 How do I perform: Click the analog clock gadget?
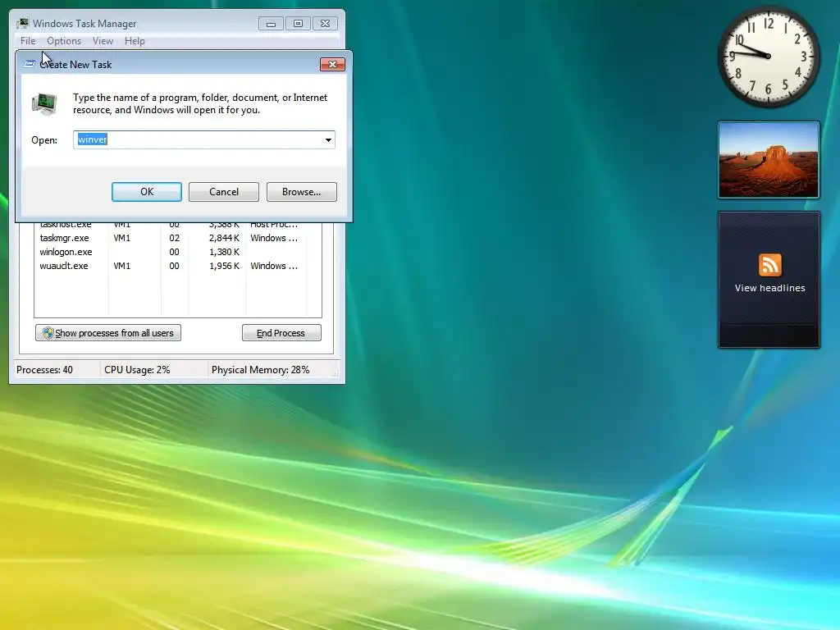(x=769, y=57)
